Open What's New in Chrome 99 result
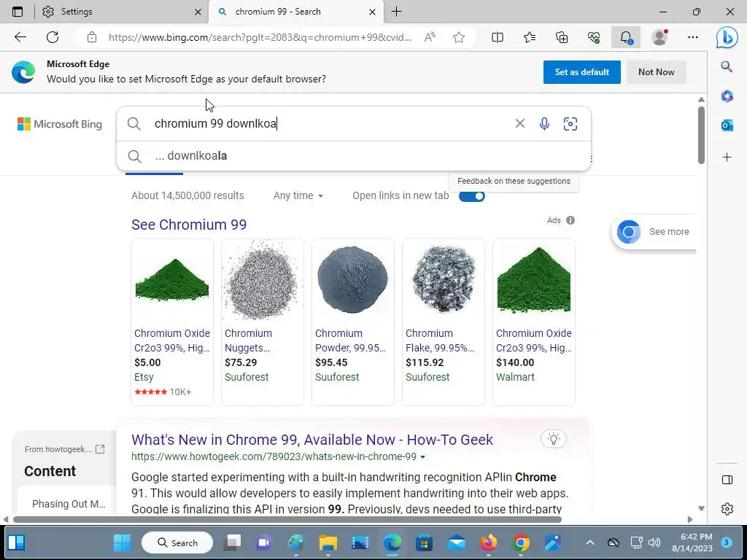 [312, 440]
